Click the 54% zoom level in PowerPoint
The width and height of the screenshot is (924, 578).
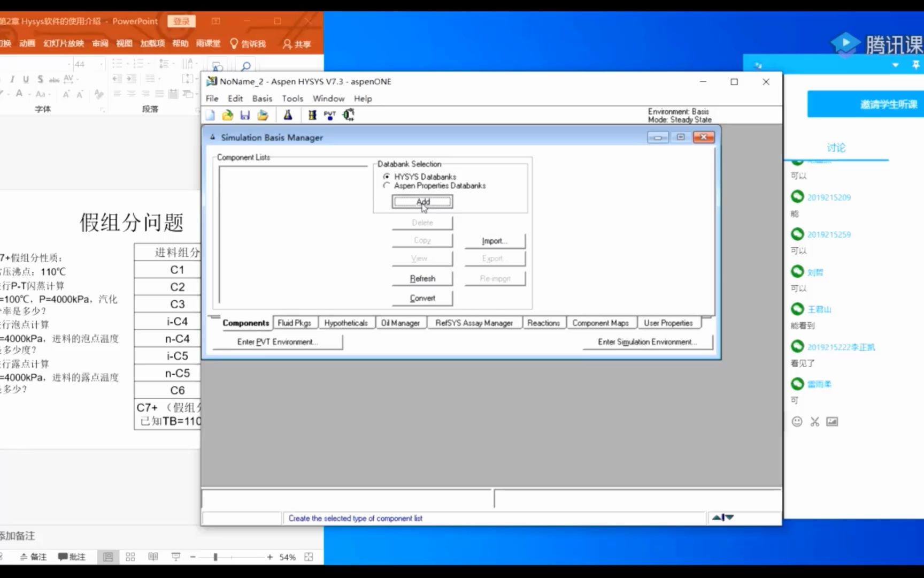[x=287, y=557]
